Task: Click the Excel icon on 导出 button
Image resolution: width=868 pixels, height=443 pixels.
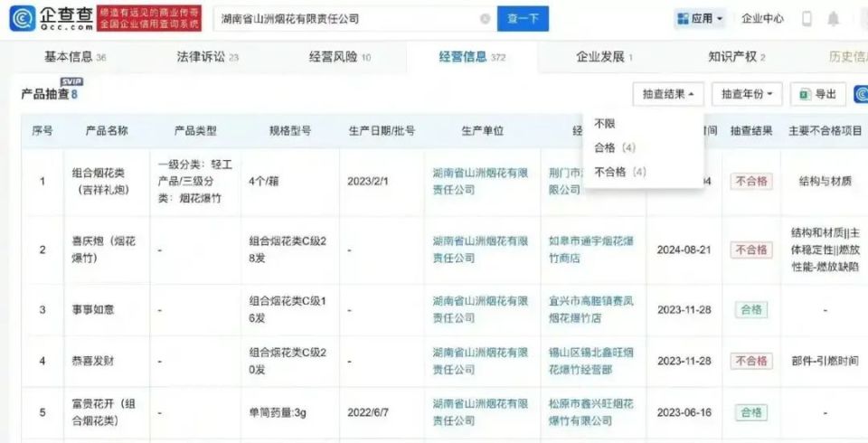Action: point(805,95)
